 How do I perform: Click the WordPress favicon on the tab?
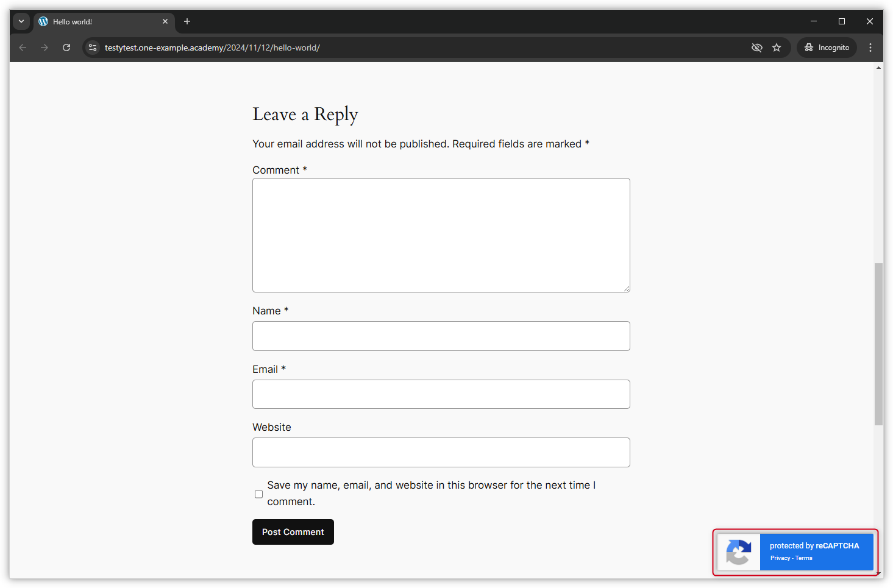point(43,21)
